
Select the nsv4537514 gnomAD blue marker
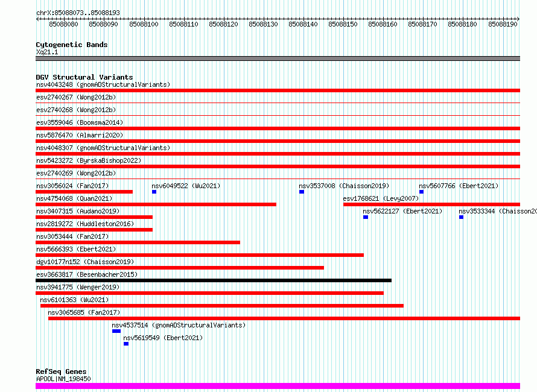[116, 331]
